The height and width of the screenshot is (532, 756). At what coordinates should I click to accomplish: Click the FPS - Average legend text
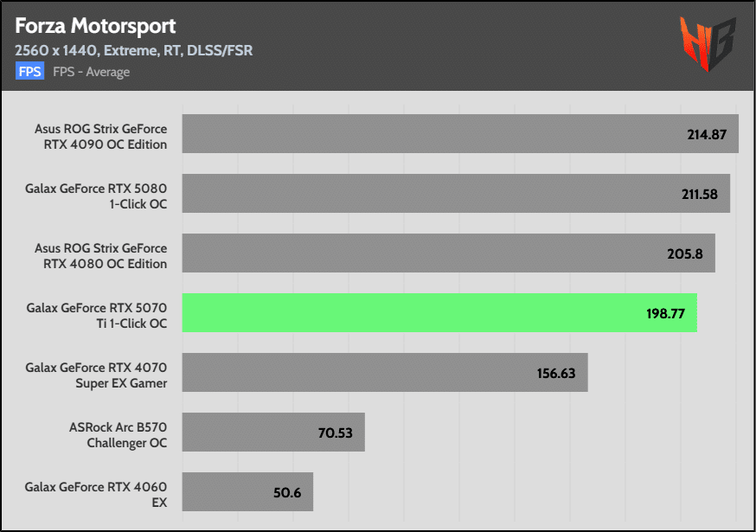91,72
